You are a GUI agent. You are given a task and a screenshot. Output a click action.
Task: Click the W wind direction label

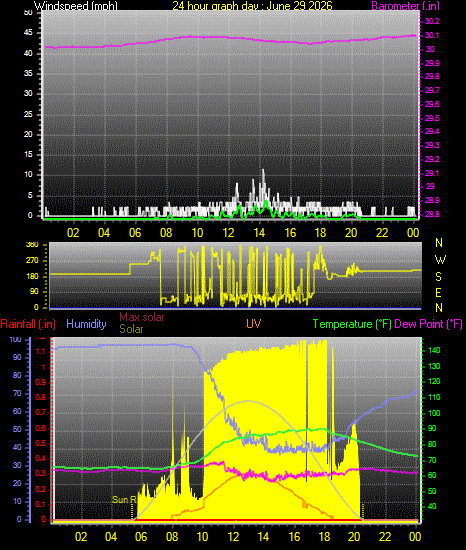[x=440, y=260]
